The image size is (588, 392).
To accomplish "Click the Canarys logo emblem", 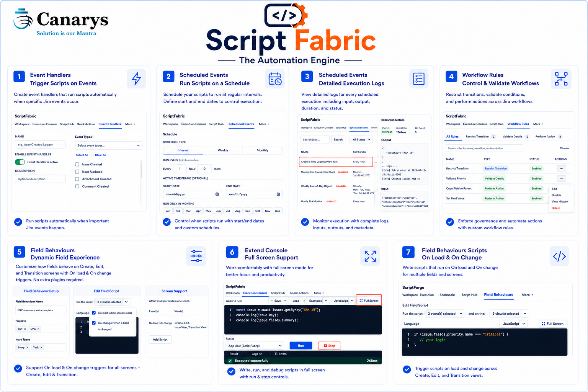I will [23, 20].
